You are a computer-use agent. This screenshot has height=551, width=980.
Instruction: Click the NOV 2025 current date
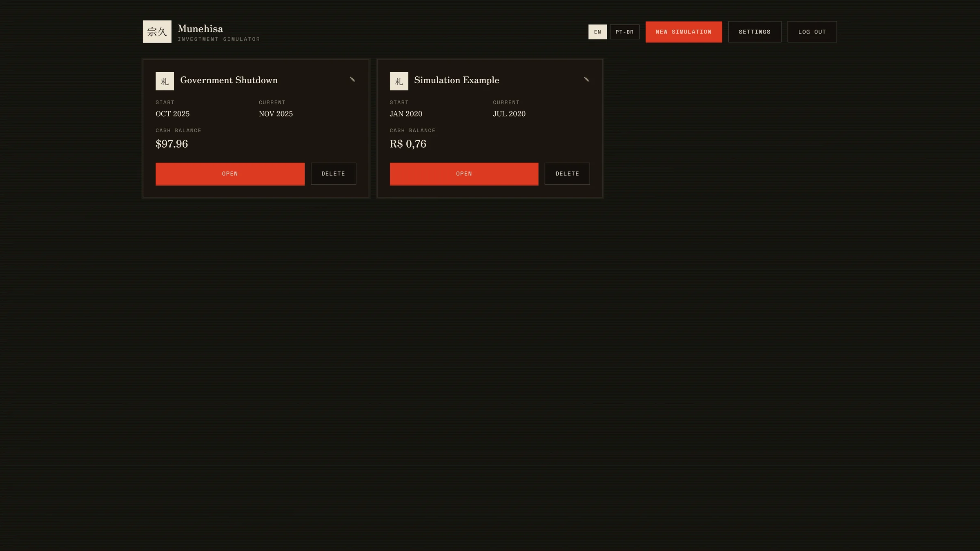(x=276, y=114)
